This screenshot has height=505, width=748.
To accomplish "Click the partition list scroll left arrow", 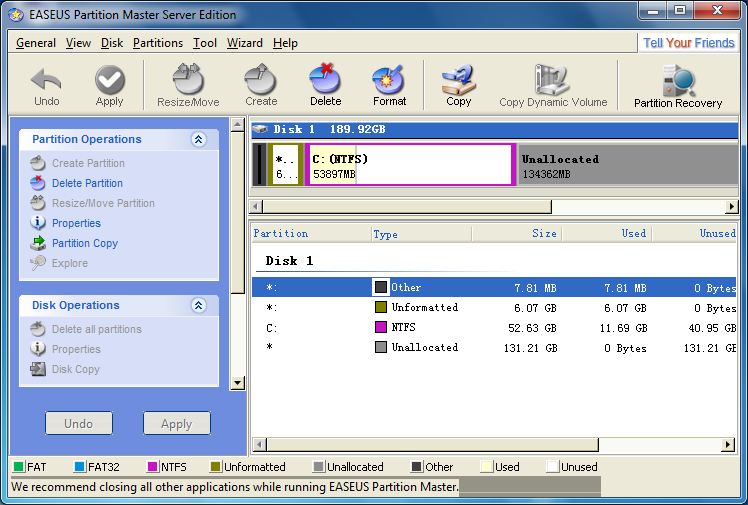I will point(260,444).
